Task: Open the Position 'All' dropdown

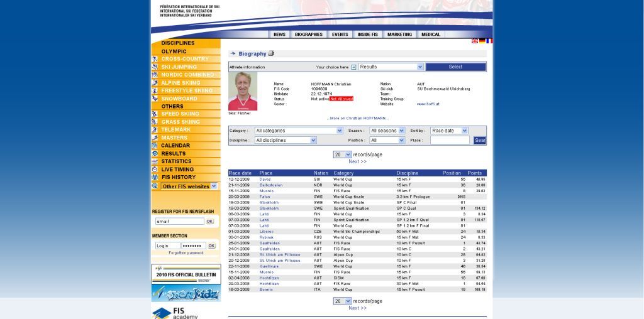Action: [x=387, y=140]
